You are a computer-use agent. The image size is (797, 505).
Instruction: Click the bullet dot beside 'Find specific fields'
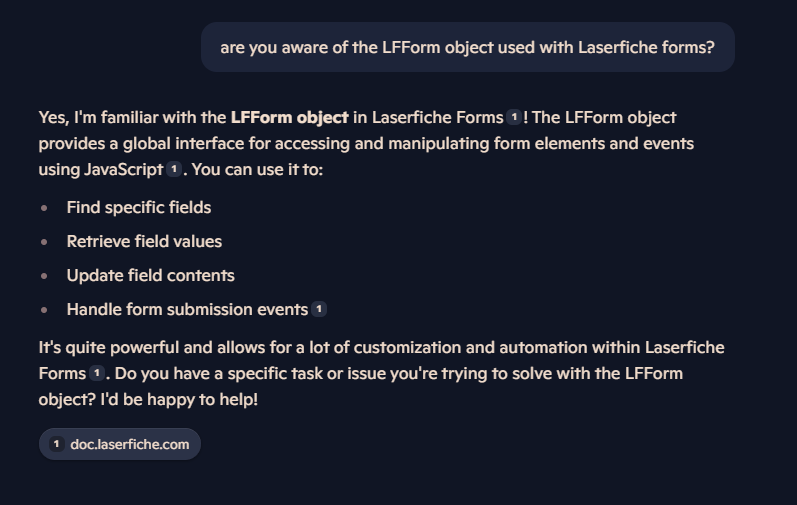(x=44, y=208)
